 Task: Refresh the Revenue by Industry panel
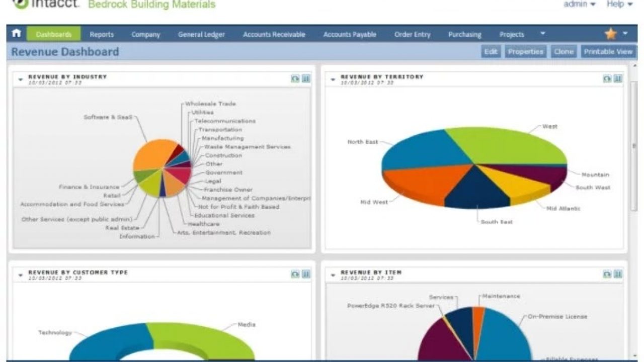tap(295, 78)
